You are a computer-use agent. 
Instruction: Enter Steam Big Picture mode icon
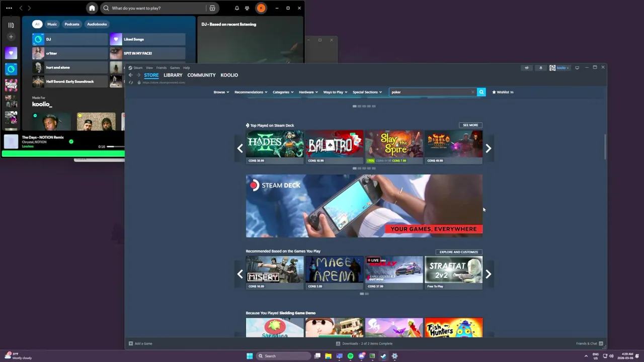click(577, 67)
